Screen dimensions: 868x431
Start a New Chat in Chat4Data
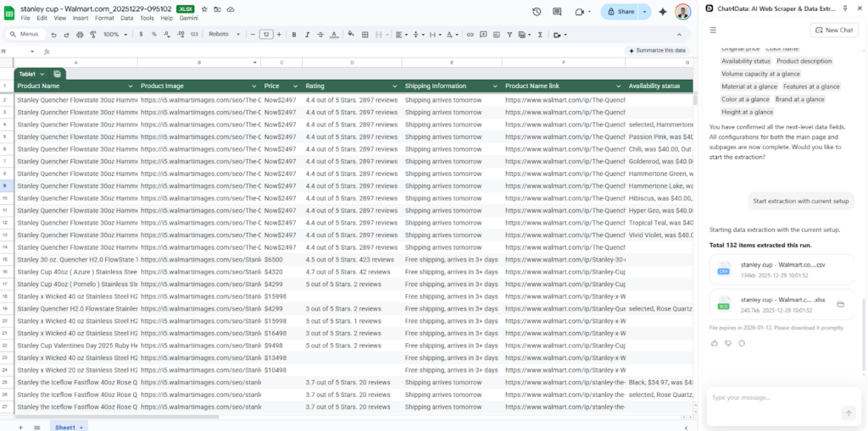pyautogui.click(x=834, y=30)
